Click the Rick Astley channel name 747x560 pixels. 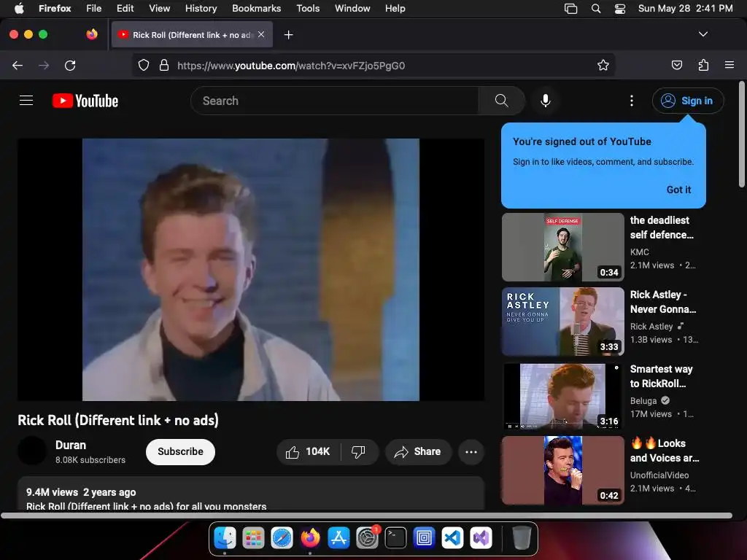click(651, 326)
